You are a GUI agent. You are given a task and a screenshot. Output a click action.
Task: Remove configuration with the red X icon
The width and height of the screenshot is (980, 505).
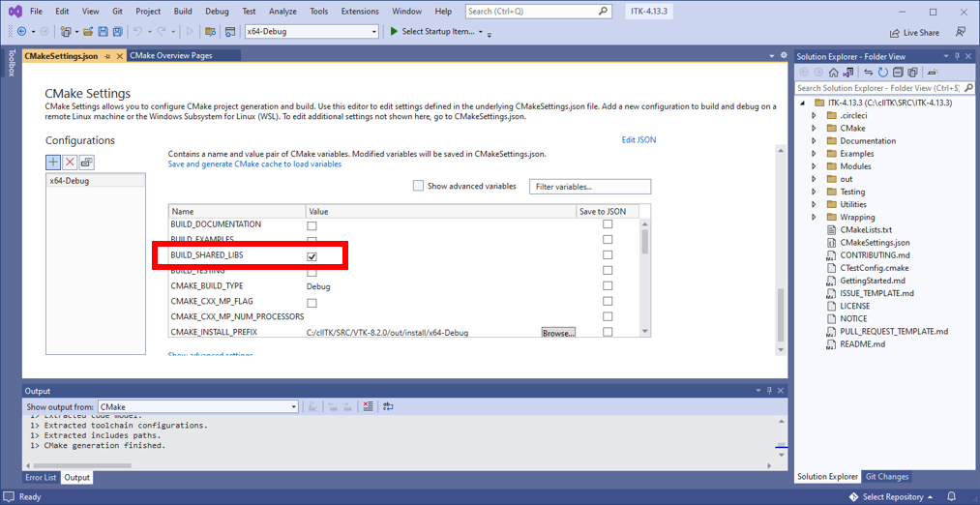(x=70, y=162)
